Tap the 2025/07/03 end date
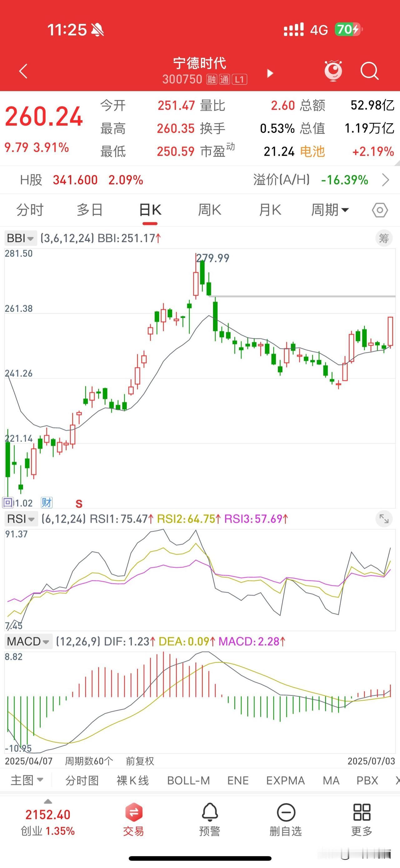400x868 pixels. [371, 761]
